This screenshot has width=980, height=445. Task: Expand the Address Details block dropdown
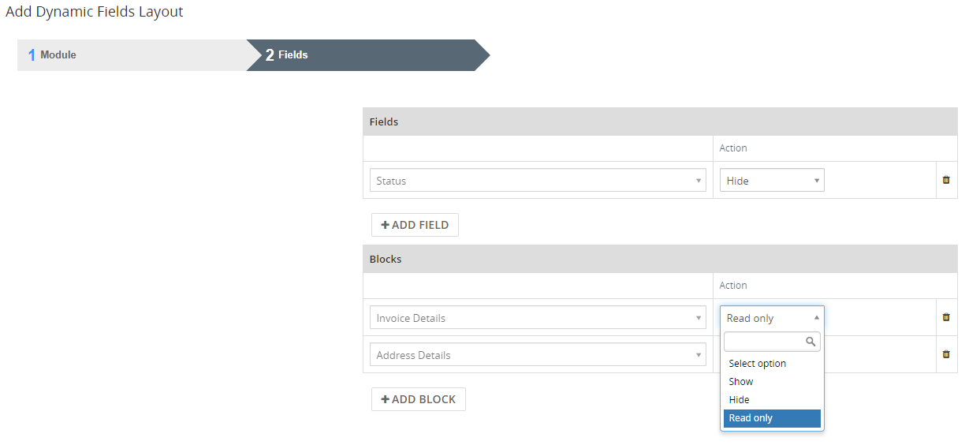click(537, 355)
